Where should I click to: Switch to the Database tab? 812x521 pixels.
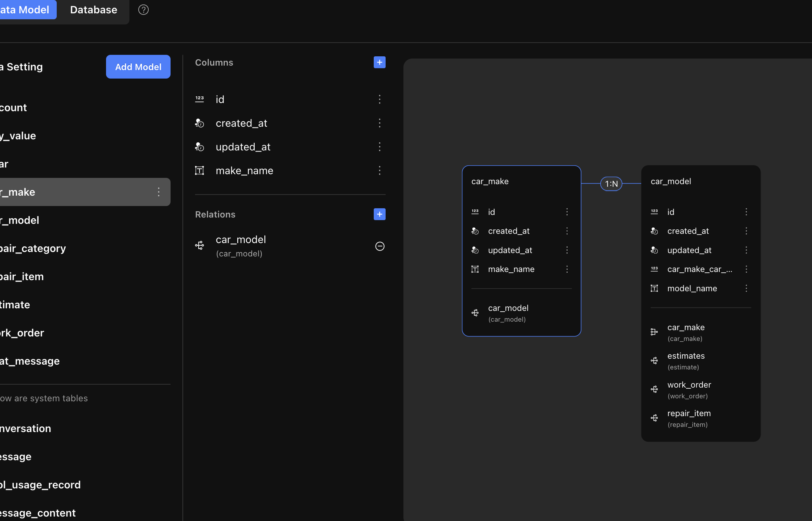point(93,10)
